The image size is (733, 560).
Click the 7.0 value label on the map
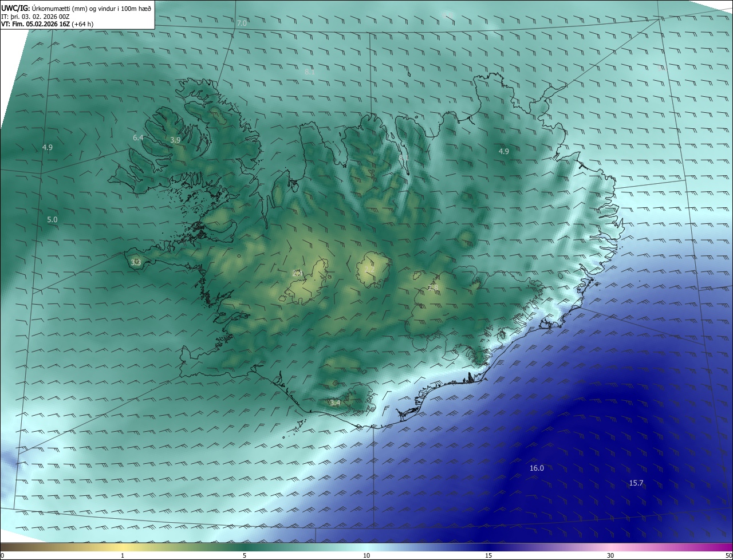click(242, 23)
